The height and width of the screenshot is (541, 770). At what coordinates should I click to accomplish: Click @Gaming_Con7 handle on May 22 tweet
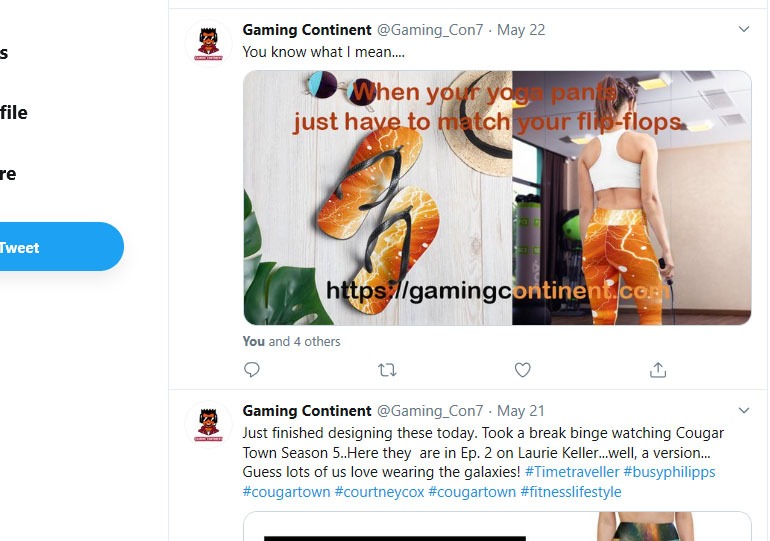(x=429, y=30)
